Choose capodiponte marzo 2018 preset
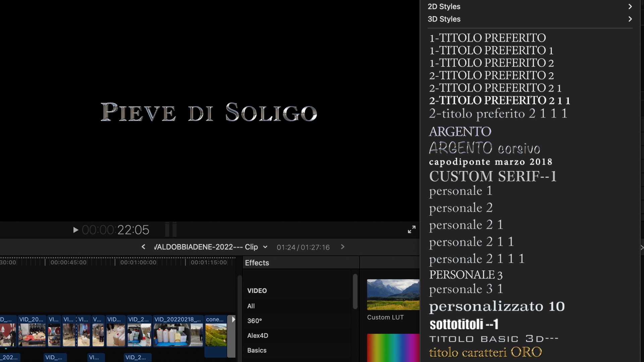This screenshot has width=644, height=362. click(x=491, y=162)
